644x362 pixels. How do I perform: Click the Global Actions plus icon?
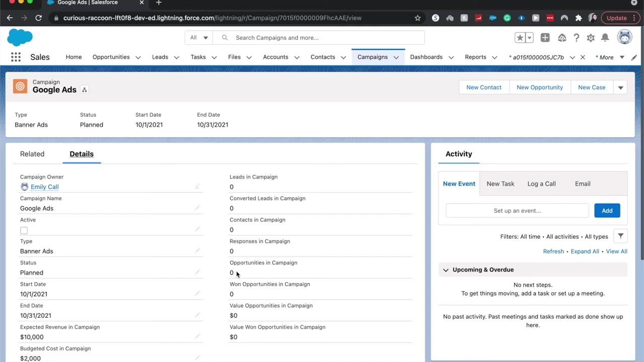pos(545,38)
